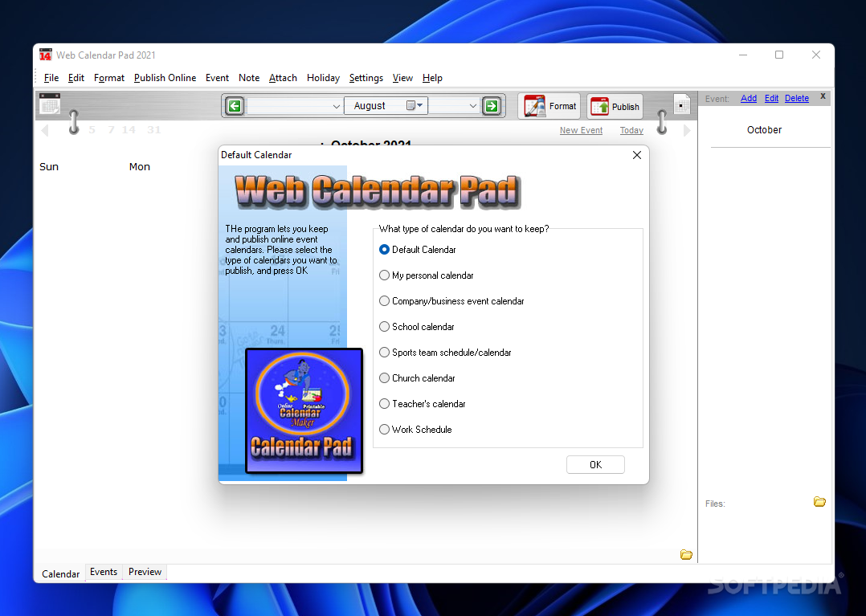Click the Web Calendar Pad app icon in title bar
The width and height of the screenshot is (866, 616).
[x=45, y=55]
